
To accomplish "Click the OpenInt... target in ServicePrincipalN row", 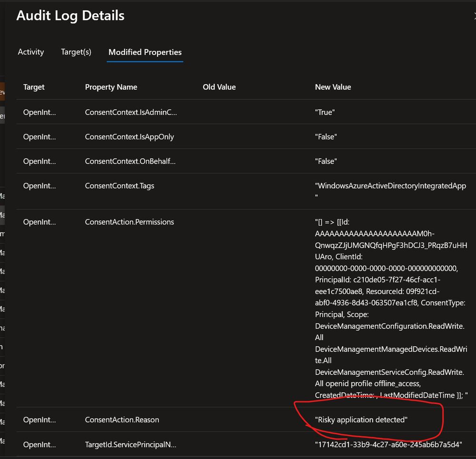I will click(40, 444).
